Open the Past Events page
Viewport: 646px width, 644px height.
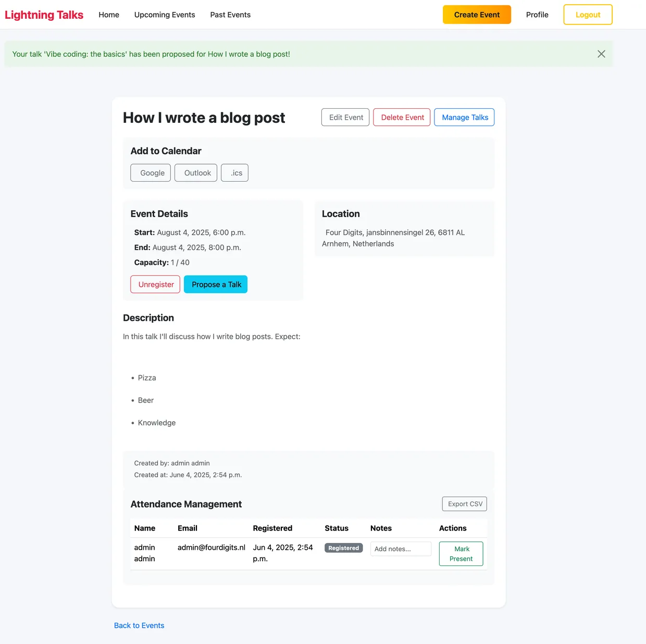(x=230, y=15)
